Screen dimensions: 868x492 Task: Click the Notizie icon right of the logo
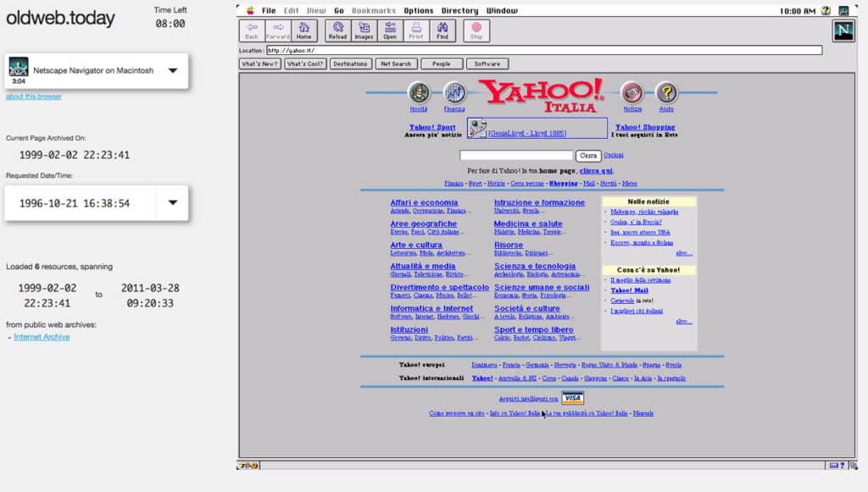pos(632,91)
